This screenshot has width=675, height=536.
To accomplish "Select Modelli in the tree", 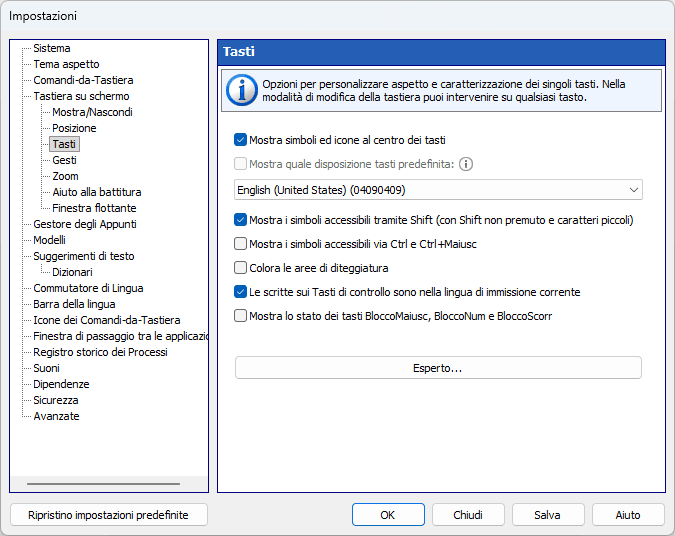I will point(50,240).
